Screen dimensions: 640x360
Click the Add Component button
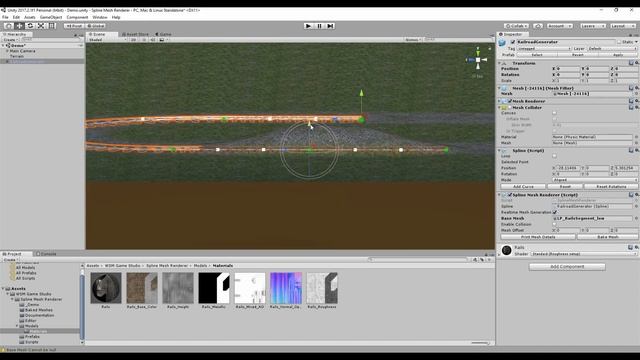(567, 267)
